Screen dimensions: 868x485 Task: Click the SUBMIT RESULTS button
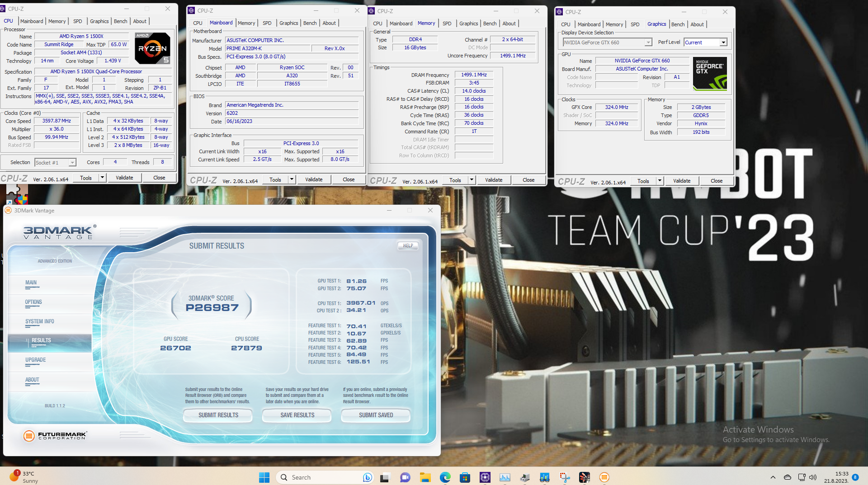218,415
